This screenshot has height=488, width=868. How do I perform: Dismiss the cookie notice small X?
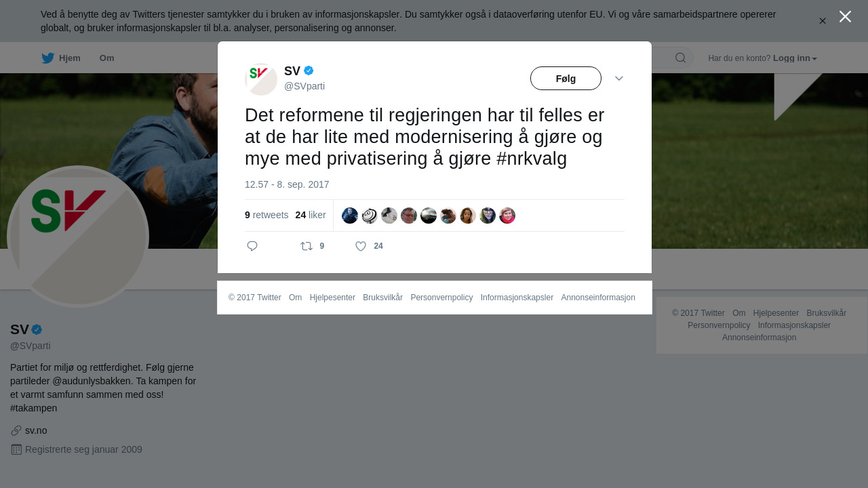pyautogui.click(x=823, y=21)
